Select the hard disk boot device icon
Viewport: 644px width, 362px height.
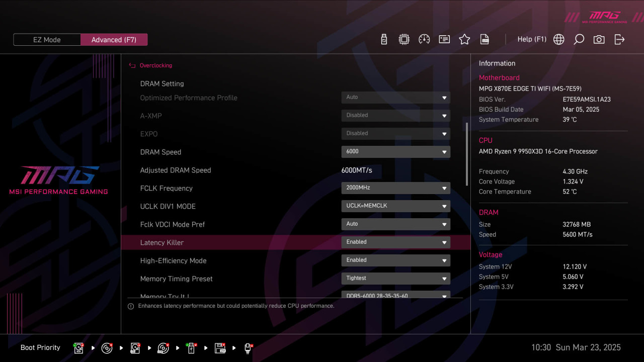coord(79,348)
